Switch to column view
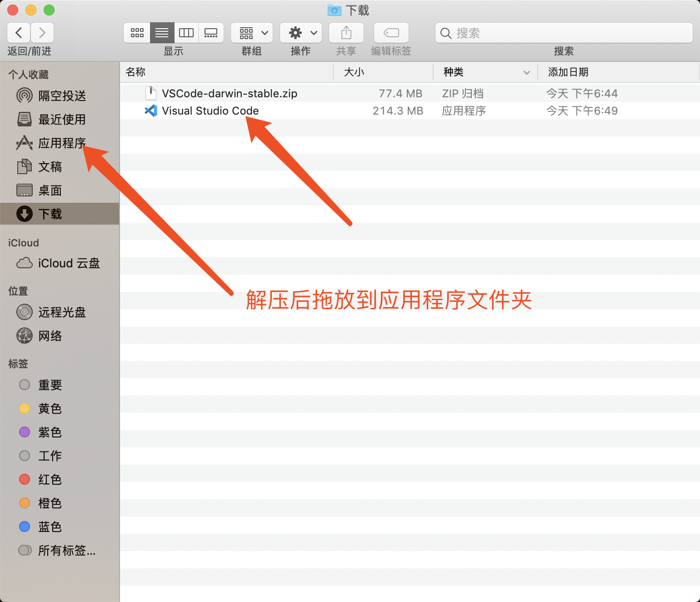Screen dimensions: 700x602 186,33
